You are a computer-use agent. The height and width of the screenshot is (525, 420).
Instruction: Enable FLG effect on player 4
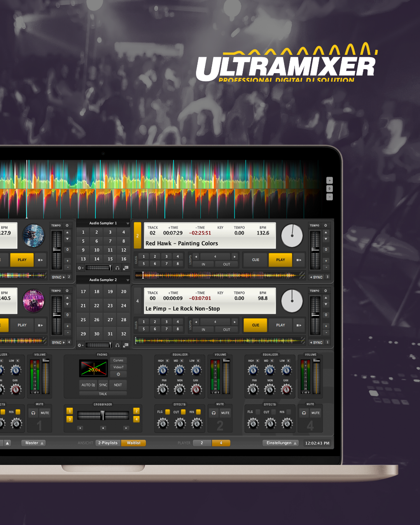pos(258,412)
